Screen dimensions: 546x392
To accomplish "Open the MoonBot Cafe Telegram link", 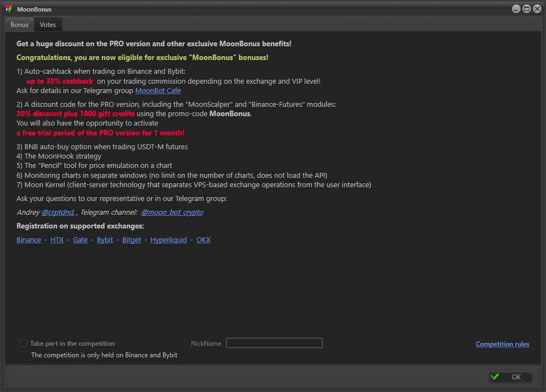I will pyautogui.click(x=158, y=91).
